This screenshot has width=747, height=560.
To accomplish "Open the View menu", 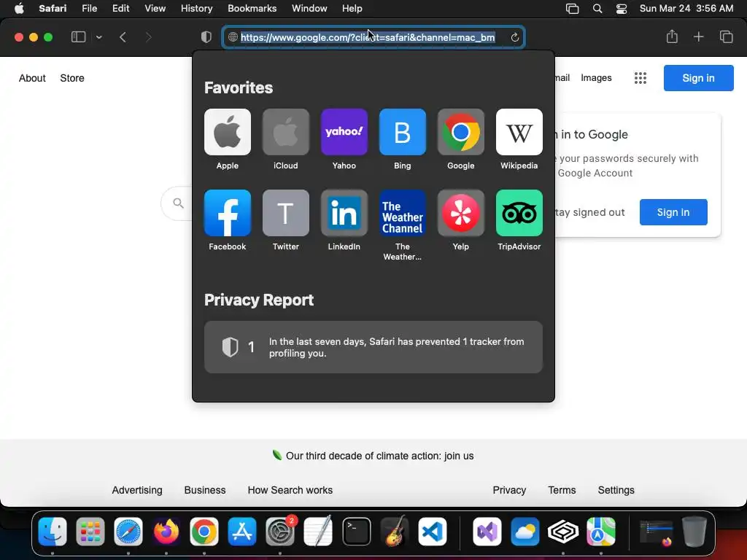I will click(x=155, y=9).
